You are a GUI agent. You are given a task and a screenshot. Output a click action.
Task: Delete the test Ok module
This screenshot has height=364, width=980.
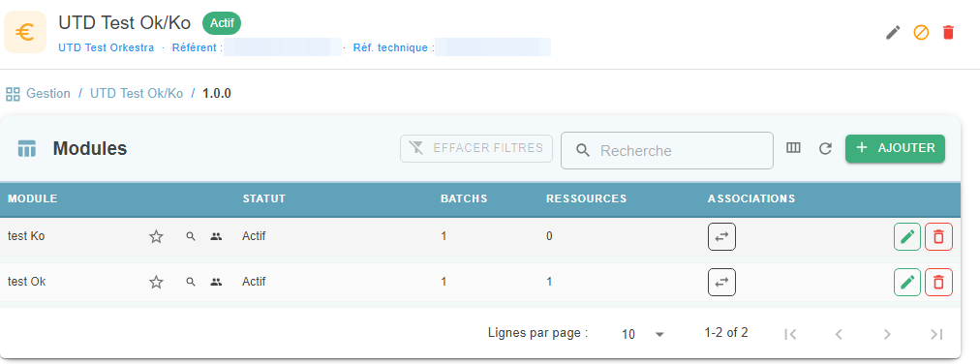pyautogui.click(x=938, y=283)
